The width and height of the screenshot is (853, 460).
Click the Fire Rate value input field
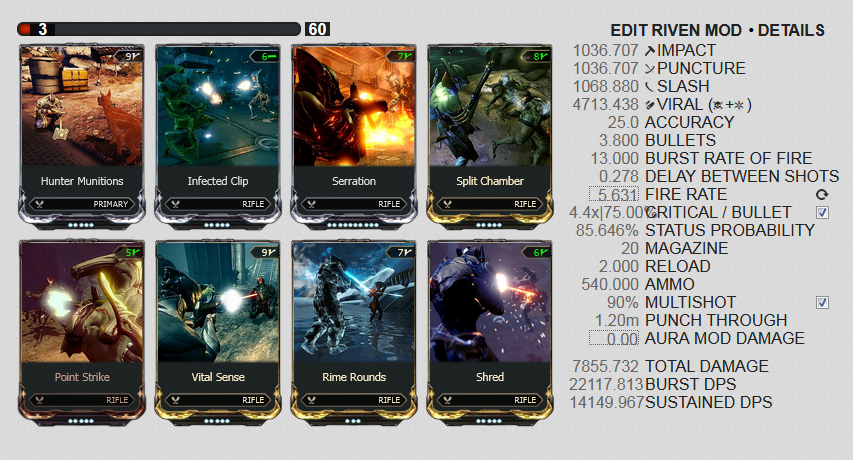[x=614, y=195]
